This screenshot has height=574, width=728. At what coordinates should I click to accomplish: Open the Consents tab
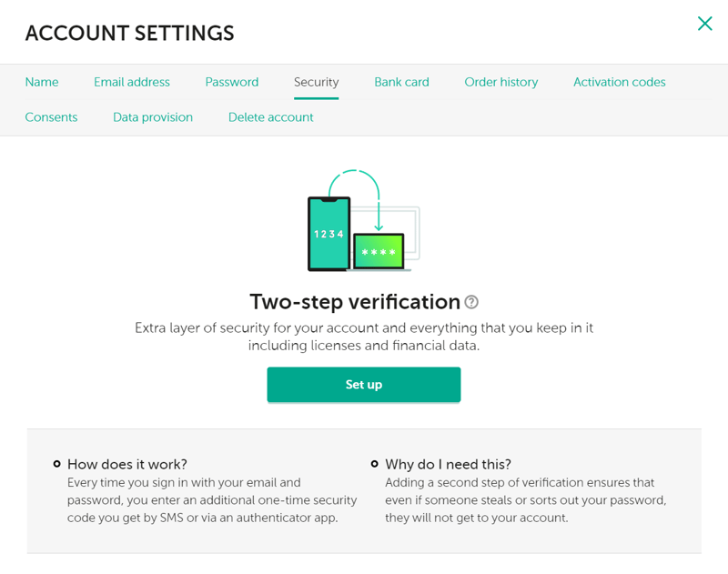click(x=51, y=117)
